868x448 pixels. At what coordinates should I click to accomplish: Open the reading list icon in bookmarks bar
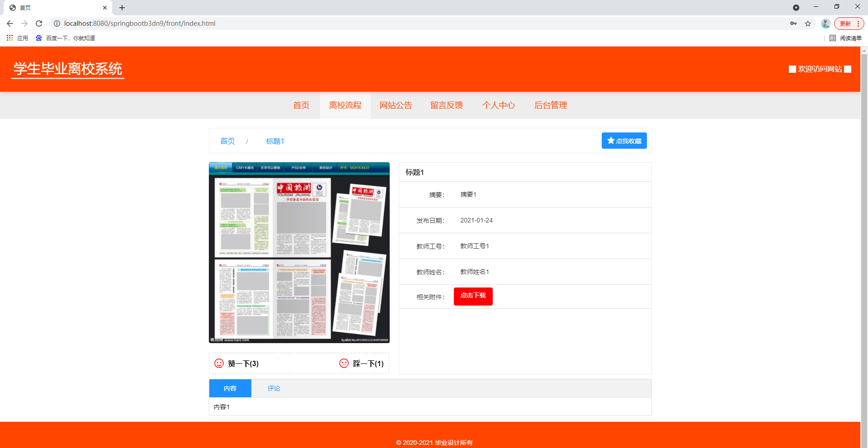[833, 38]
